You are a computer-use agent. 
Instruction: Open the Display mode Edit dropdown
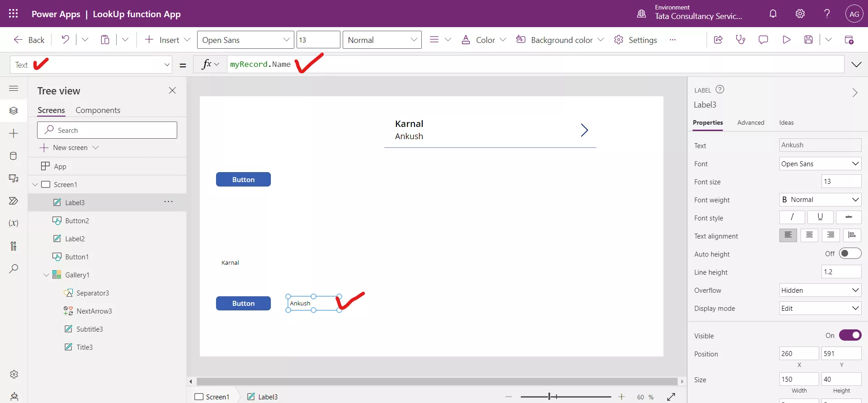[x=820, y=308]
